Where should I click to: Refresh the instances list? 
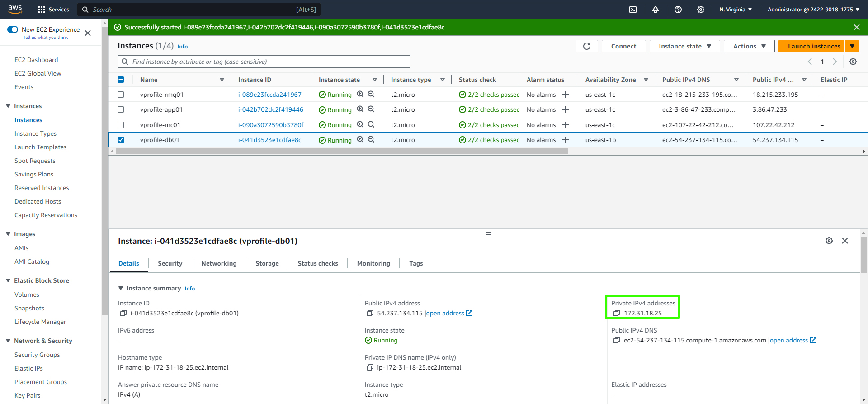(587, 46)
